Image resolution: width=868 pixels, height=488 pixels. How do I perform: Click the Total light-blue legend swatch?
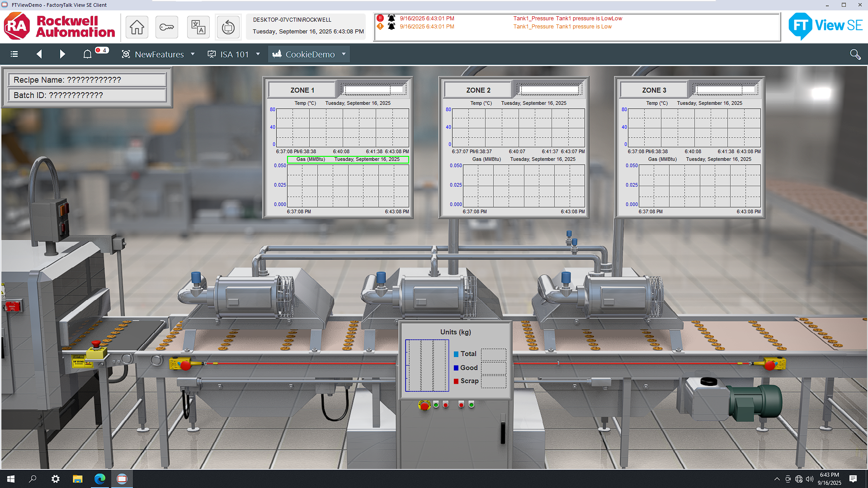coord(456,354)
